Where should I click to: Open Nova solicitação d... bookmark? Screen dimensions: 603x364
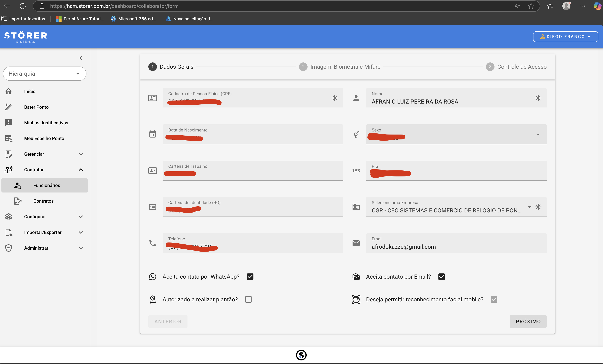pyautogui.click(x=189, y=19)
